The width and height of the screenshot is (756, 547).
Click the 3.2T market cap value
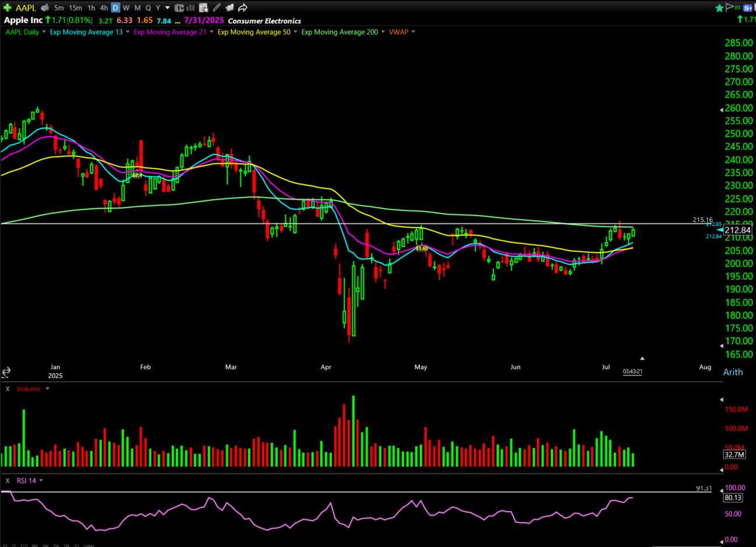(105, 20)
